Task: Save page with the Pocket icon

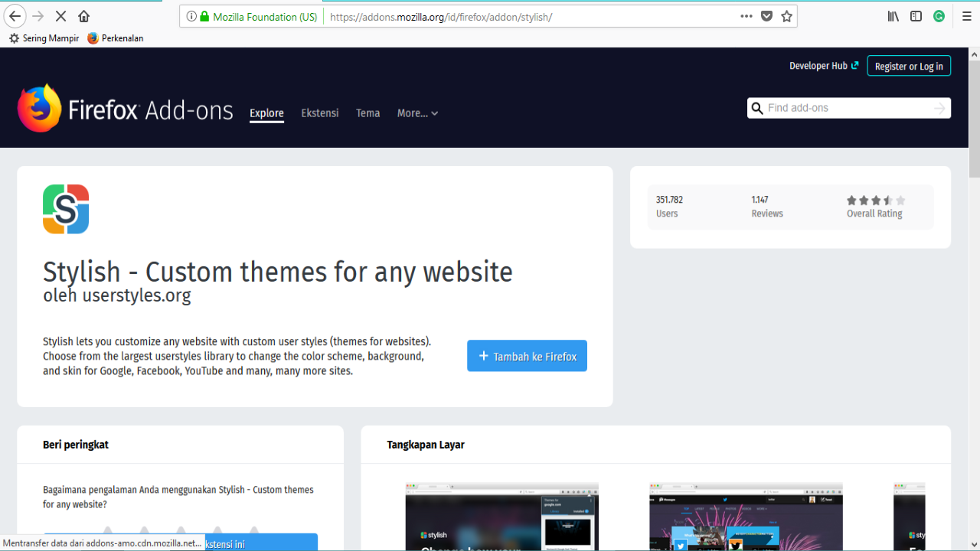Action: pos(766,16)
